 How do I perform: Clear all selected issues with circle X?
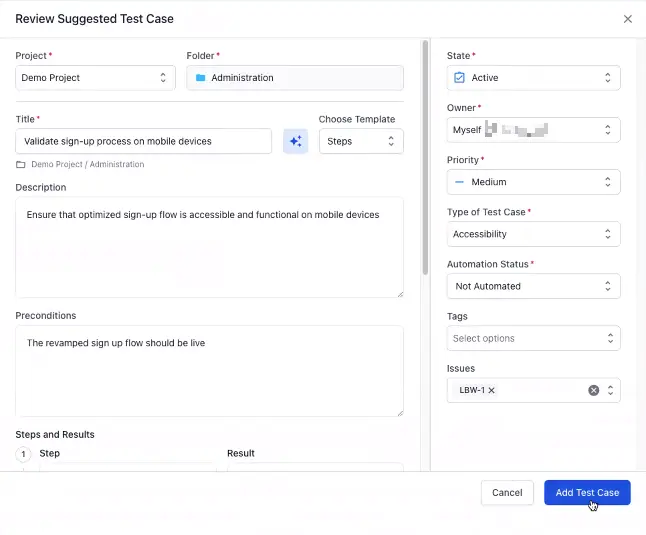point(593,390)
